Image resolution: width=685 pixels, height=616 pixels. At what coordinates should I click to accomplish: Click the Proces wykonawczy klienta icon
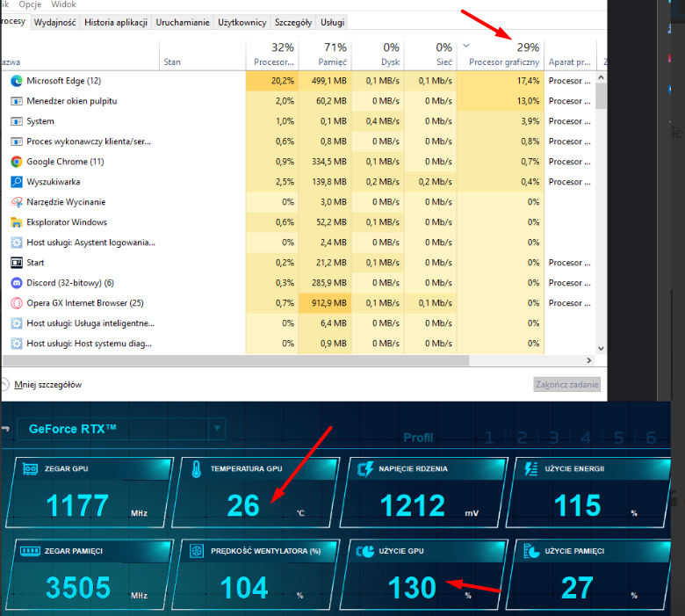pyautogui.click(x=17, y=141)
